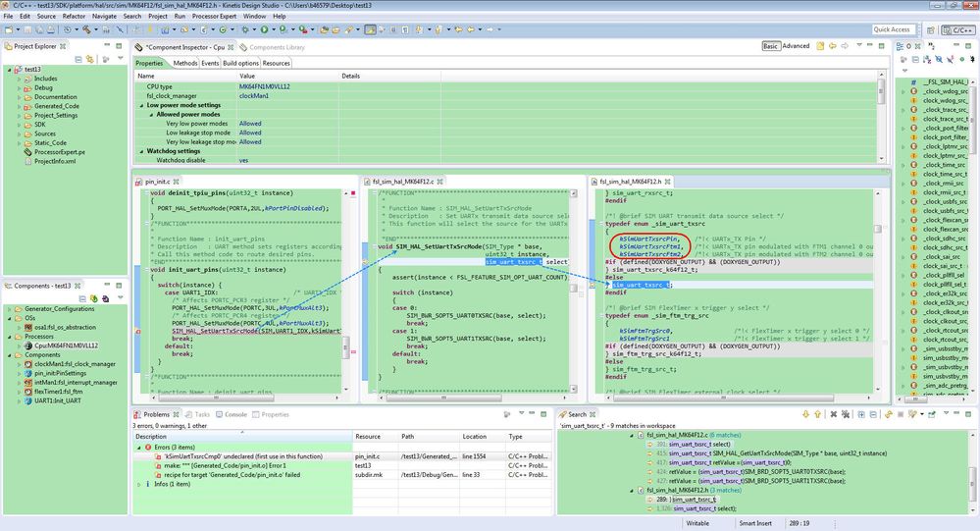Open the Console tab
This screenshot has height=531, width=980.
click(235, 414)
